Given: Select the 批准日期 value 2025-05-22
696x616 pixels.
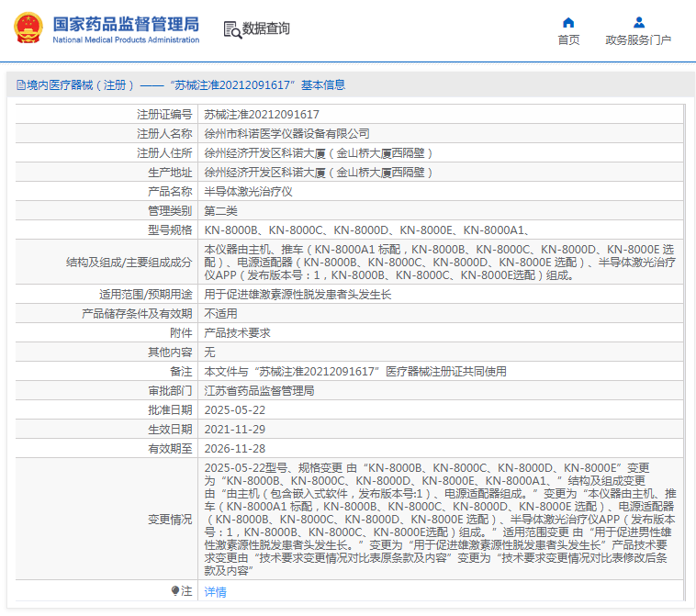Looking at the screenshot, I should [234, 410].
